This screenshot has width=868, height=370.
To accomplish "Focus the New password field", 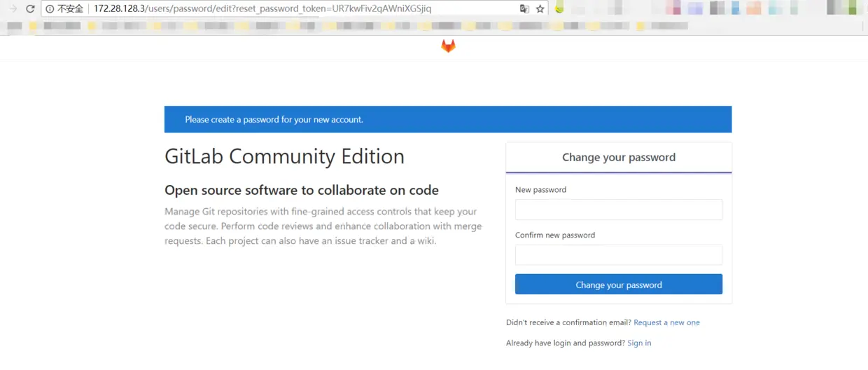I will point(619,210).
